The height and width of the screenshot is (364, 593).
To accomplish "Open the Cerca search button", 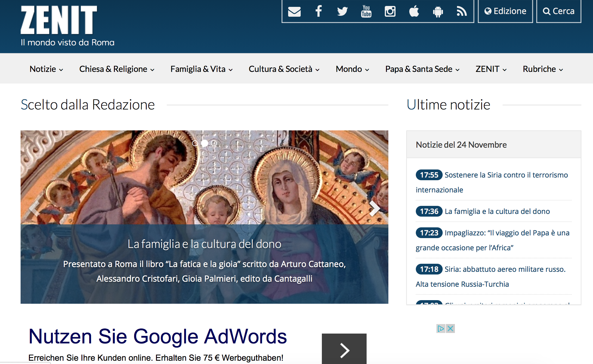I will pos(559,11).
